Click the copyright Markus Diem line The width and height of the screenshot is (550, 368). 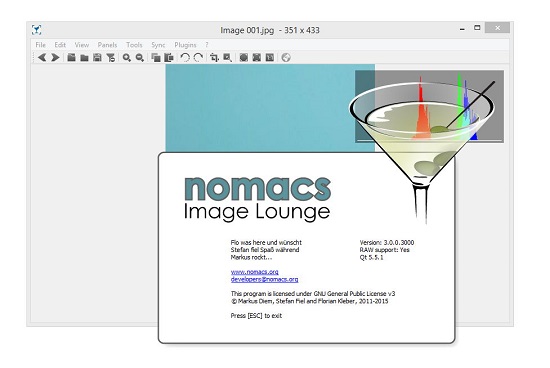(x=309, y=301)
